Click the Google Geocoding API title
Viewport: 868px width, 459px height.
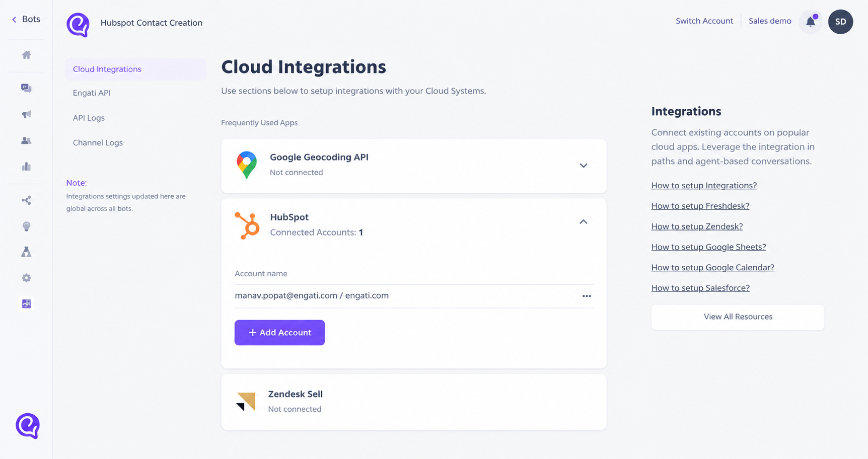pyautogui.click(x=319, y=157)
